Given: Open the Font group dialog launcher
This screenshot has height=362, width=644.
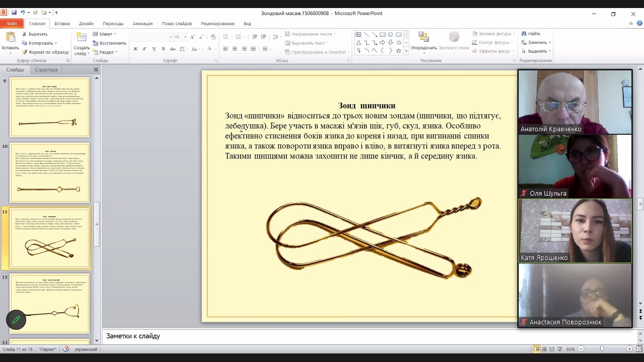Looking at the screenshot, I should pyautogui.click(x=215, y=60).
